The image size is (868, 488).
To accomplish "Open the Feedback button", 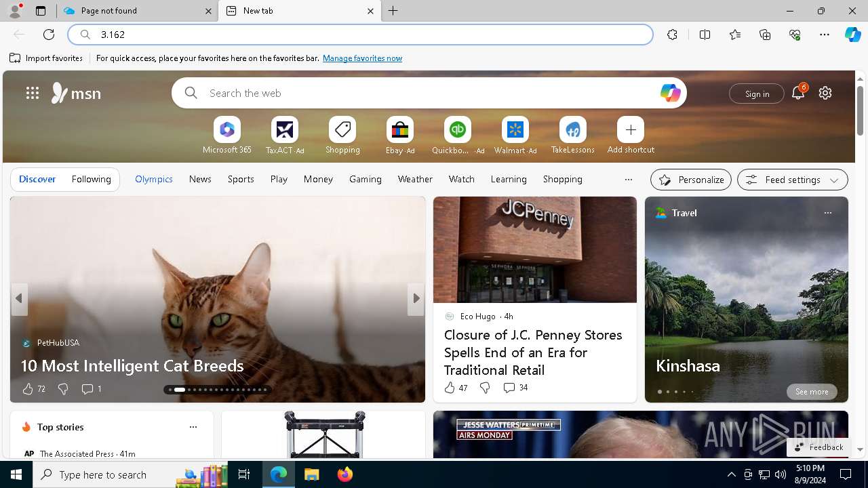I will tap(818, 447).
